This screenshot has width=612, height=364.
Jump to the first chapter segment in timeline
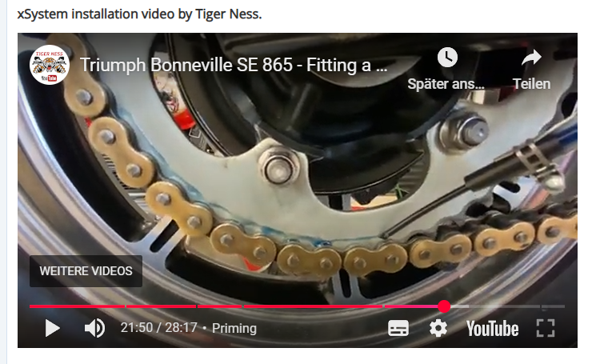pos(78,306)
